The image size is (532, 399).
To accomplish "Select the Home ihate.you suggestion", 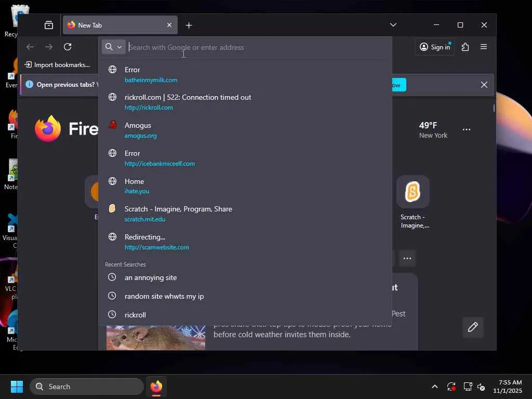I will point(245,186).
